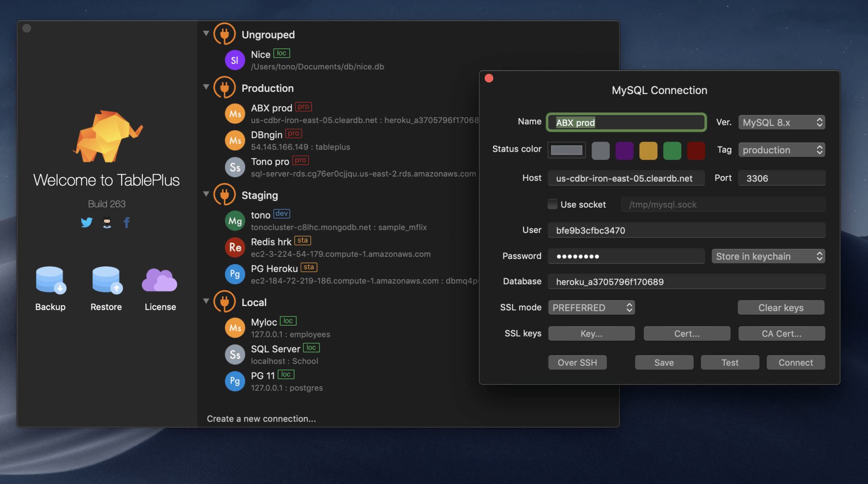Collapse the Production group triangle
Image resolution: width=868 pixels, height=484 pixels.
click(x=206, y=87)
